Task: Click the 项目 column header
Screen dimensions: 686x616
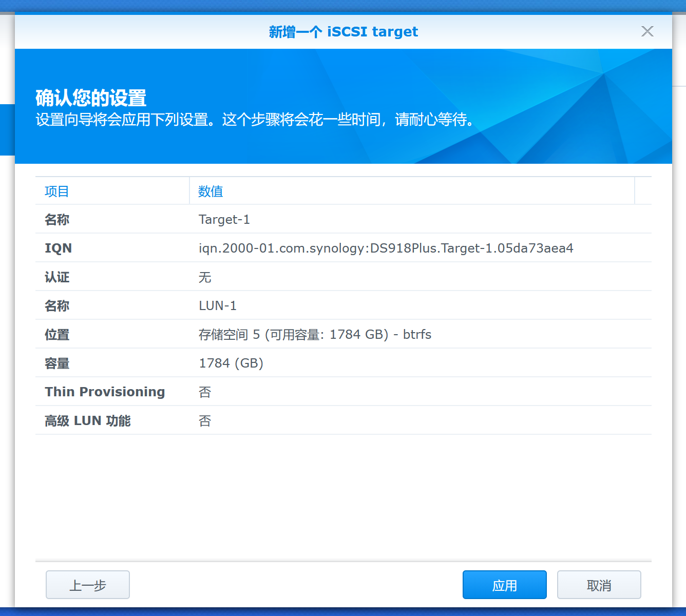Action: [57, 191]
